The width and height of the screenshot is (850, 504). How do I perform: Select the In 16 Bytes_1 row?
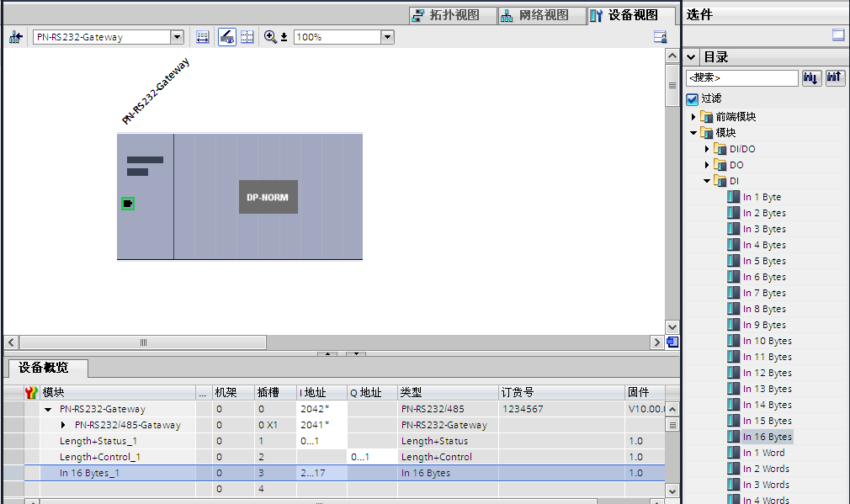[334, 473]
